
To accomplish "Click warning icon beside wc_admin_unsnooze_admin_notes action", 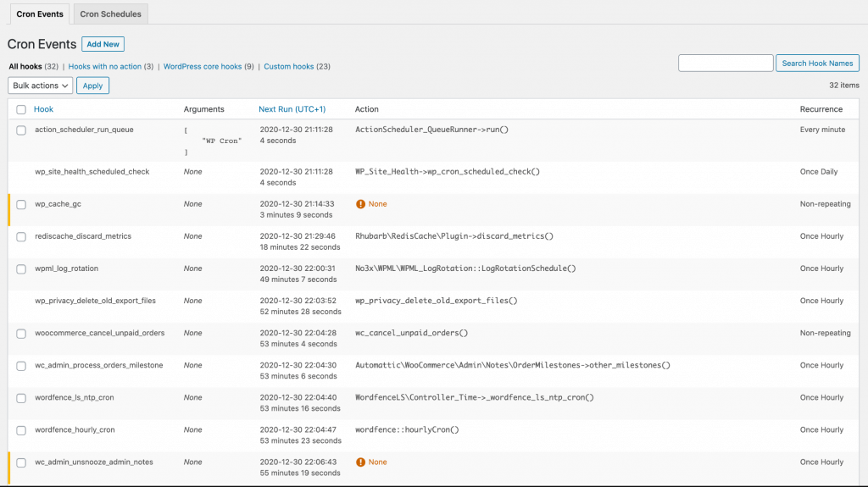I will pyautogui.click(x=360, y=462).
